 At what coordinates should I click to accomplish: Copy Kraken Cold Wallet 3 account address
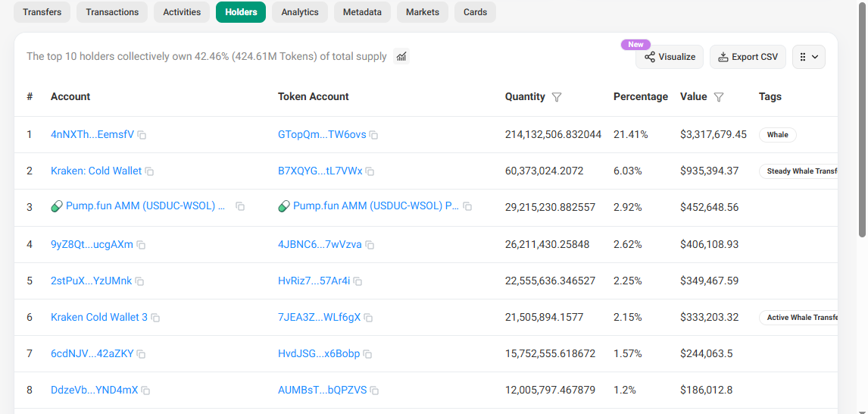[155, 318]
